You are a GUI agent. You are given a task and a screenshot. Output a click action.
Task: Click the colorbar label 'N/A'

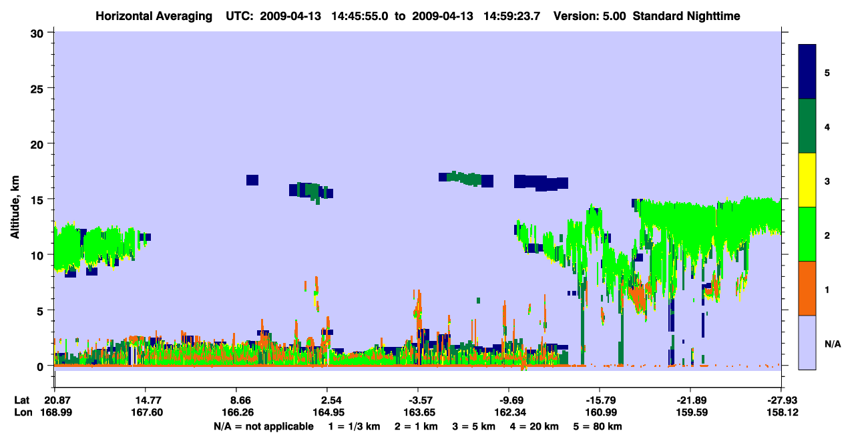click(x=832, y=344)
